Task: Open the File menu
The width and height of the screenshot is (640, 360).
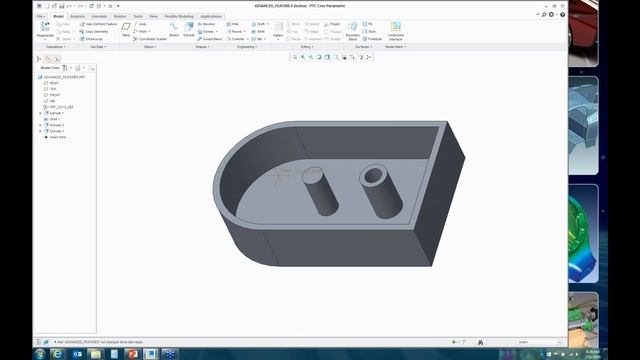Action: [x=41, y=16]
